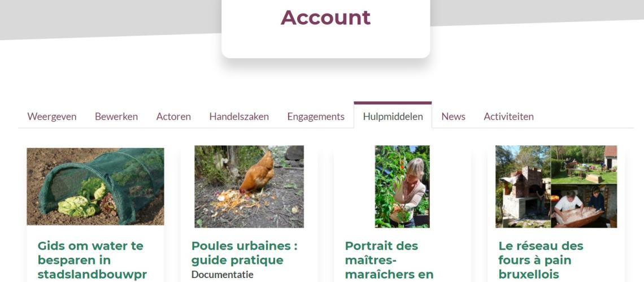
Task: Switch to the News tab
Action: pos(454,116)
